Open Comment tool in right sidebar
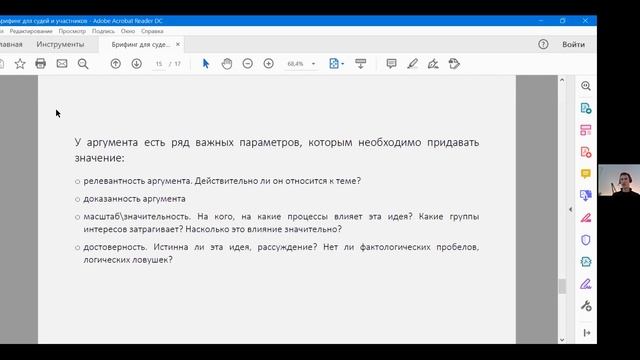The image size is (640, 360). [586, 174]
